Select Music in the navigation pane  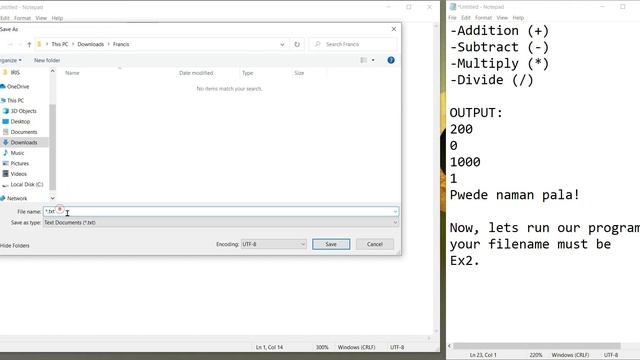coord(17,153)
